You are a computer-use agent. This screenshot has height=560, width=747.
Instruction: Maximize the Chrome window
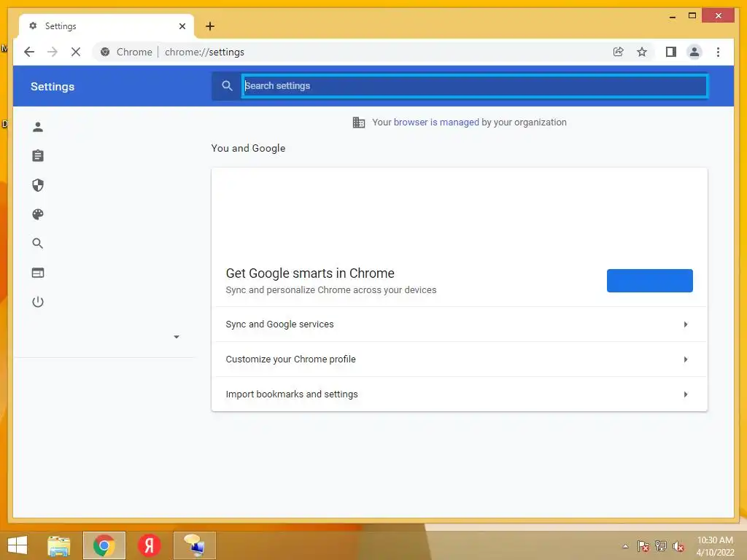(692, 16)
